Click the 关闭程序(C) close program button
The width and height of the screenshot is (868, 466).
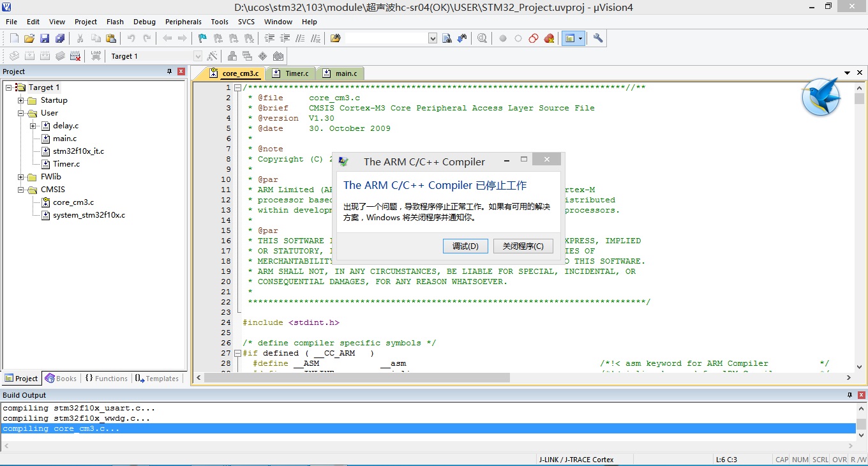point(523,246)
